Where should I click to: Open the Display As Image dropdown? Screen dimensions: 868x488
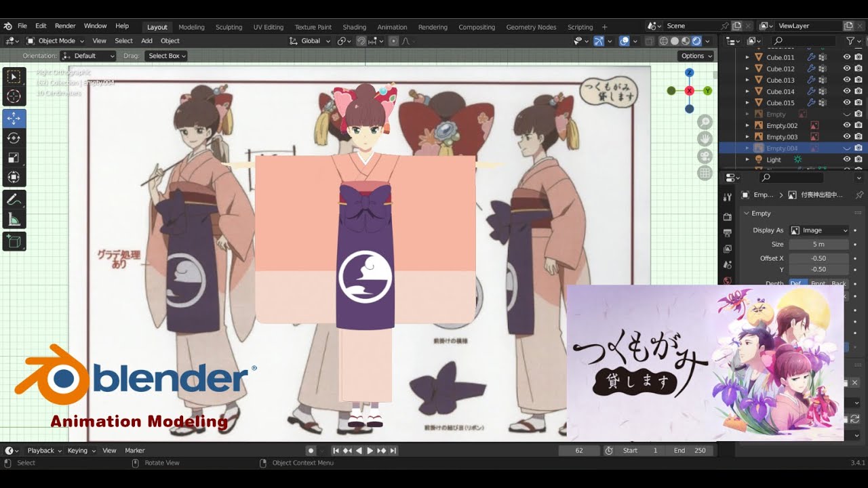[819, 230]
